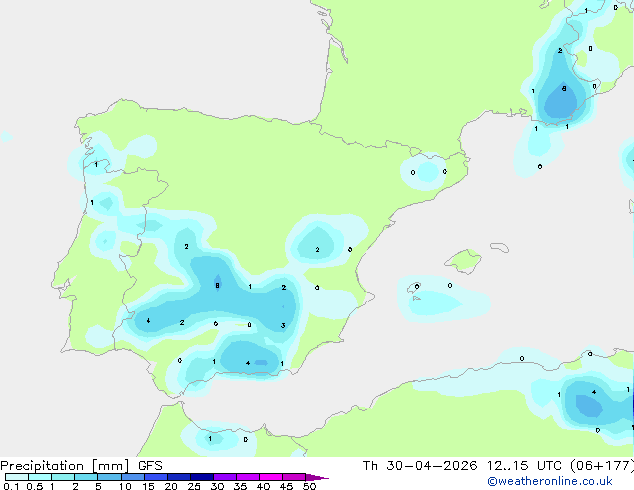Click the "8" value label in southeastern France
Image resolution: width=634 pixels, height=490 pixels.
pyautogui.click(x=564, y=88)
